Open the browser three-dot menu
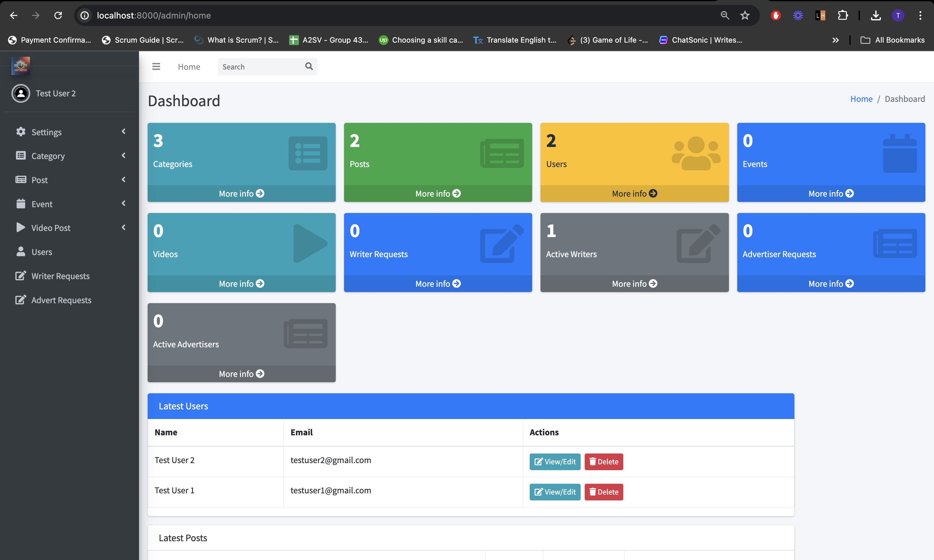This screenshot has width=934, height=560. (x=920, y=15)
